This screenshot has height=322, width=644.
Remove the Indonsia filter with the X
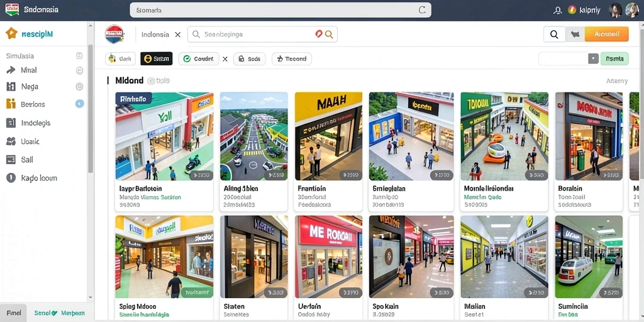[x=177, y=35]
